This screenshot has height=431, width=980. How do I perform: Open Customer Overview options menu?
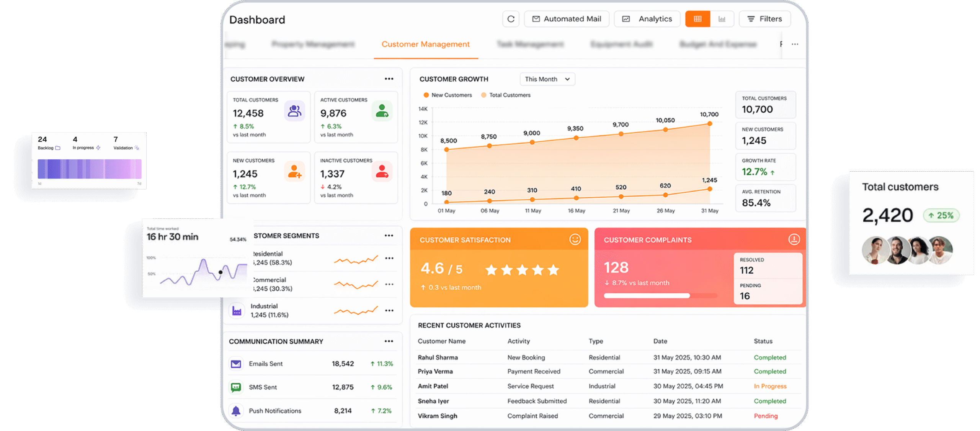[x=389, y=79]
